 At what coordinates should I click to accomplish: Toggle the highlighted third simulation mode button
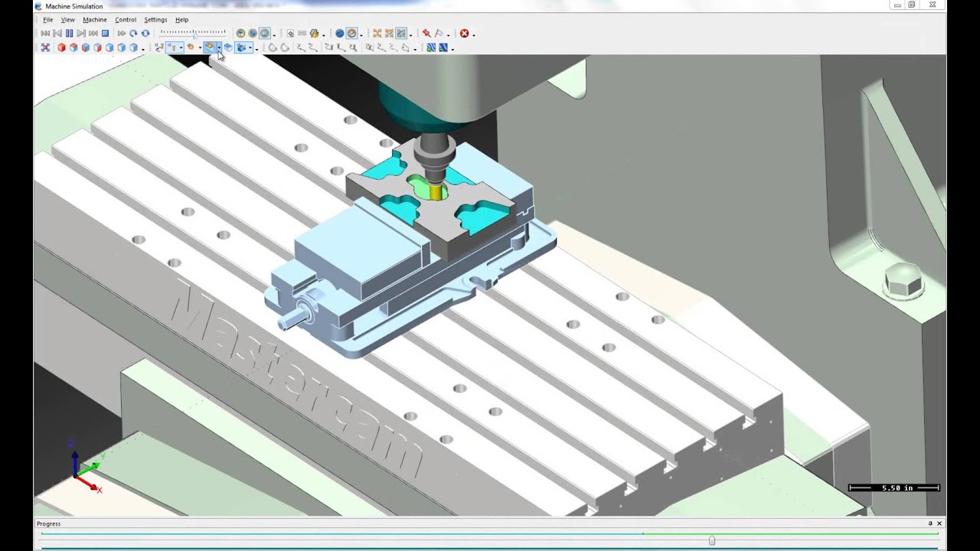coord(265,34)
